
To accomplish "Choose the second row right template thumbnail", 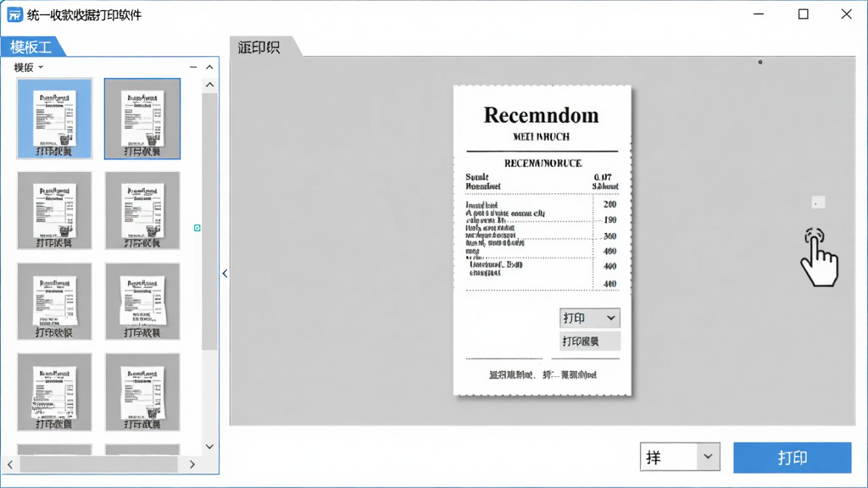I will (x=142, y=210).
